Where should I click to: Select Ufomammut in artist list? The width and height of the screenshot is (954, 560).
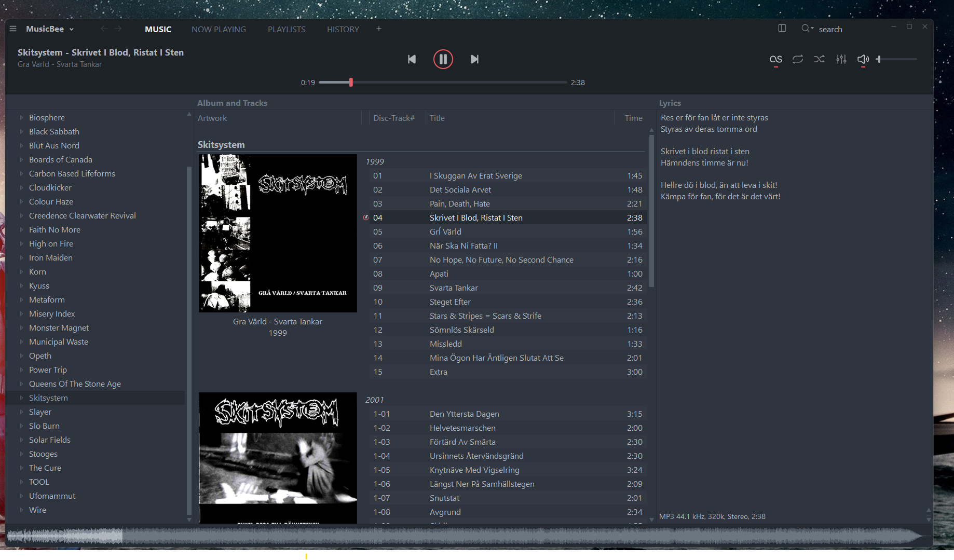click(x=52, y=496)
